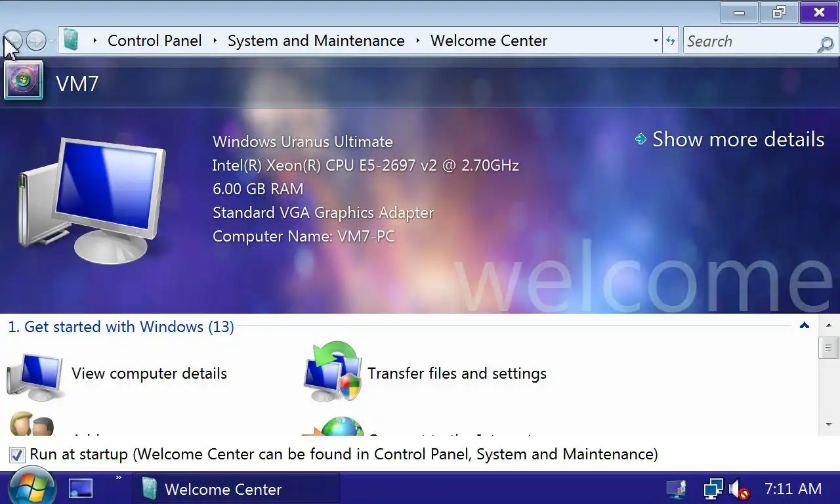Collapse the Get started with Windows section
The height and width of the screenshot is (504, 840).
805,325
